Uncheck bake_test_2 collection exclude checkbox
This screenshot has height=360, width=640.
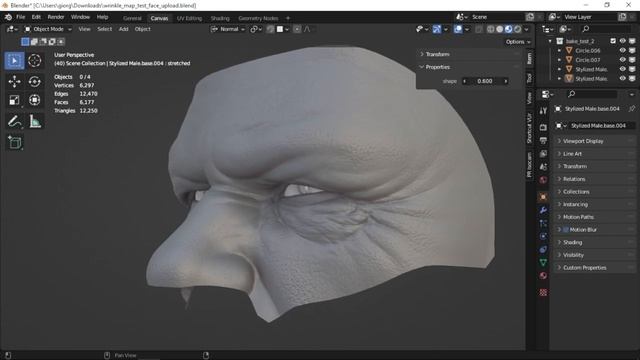point(613,41)
